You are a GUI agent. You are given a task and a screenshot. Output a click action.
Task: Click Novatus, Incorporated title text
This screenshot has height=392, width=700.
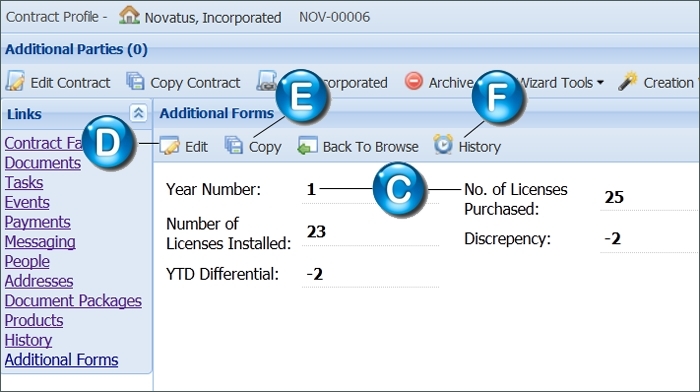pos(213,18)
